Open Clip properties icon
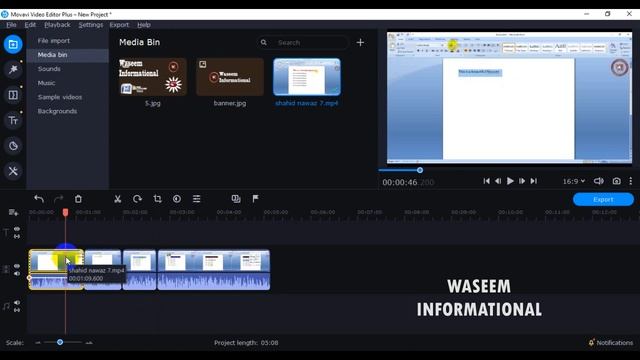This screenshot has height=360, width=640. [196, 199]
